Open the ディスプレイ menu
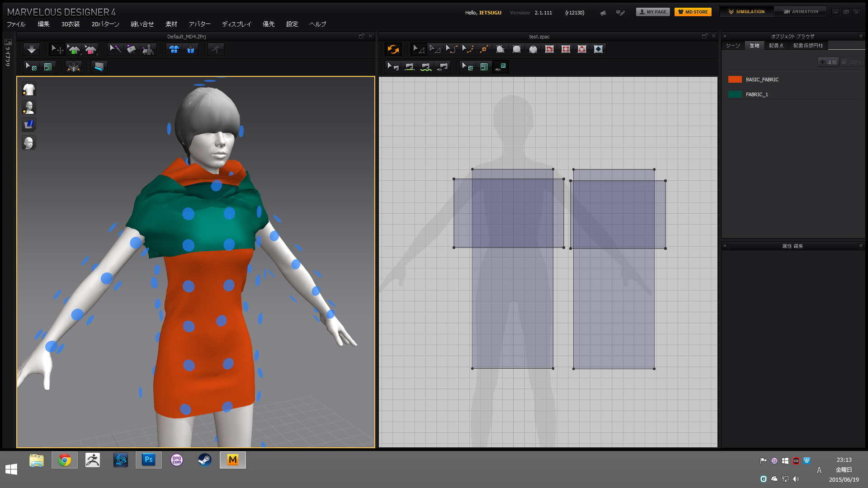 click(x=236, y=24)
